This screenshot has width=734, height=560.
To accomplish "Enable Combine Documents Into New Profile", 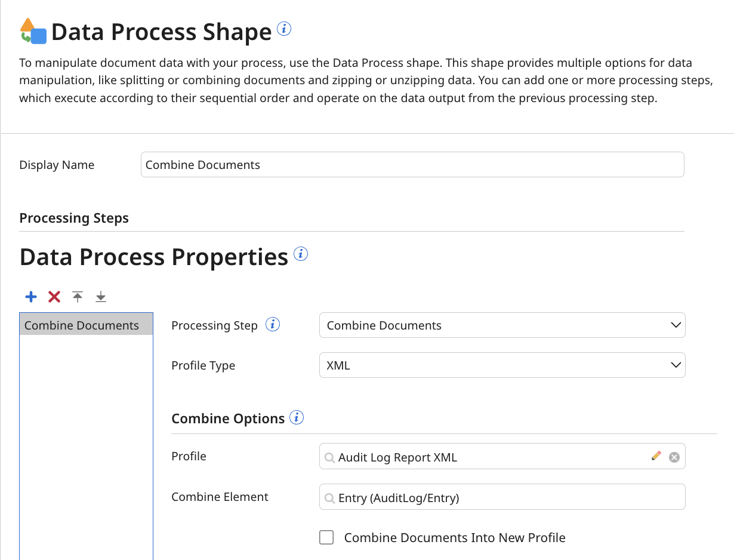I will click(326, 537).
